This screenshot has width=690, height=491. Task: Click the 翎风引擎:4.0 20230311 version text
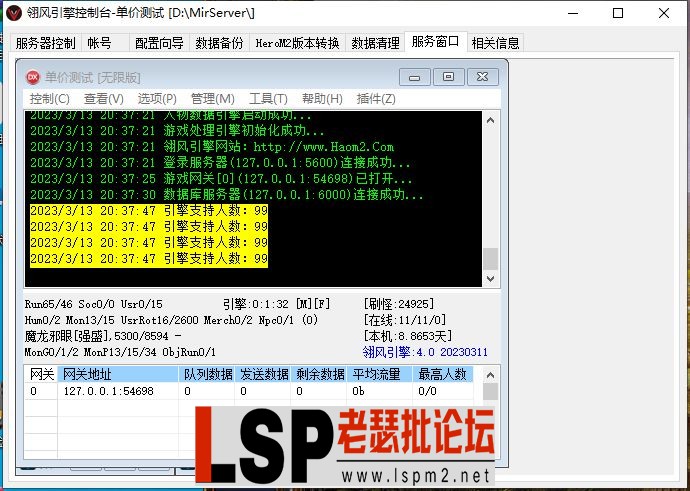pyautogui.click(x=425, y=352)
